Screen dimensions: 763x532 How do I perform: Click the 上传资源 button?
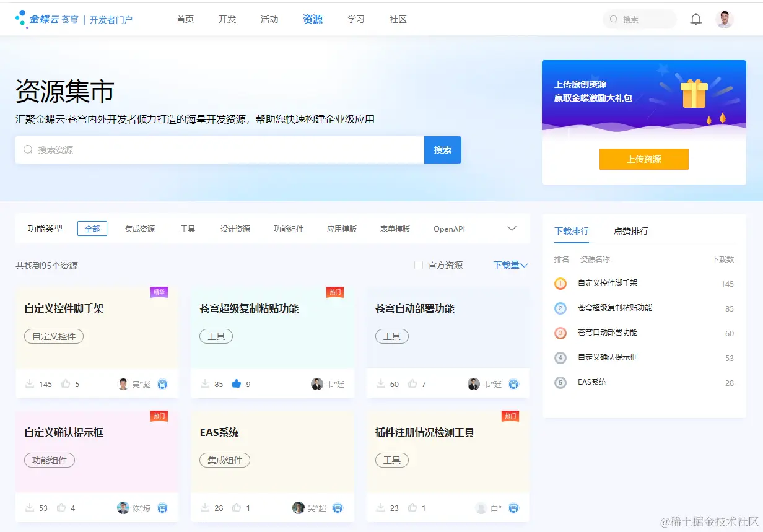[x=643, y=159]
